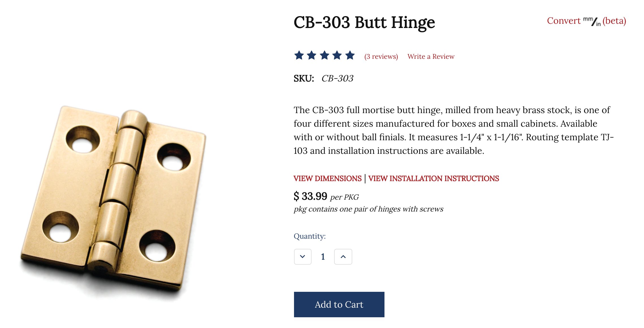The width and height of the screenshot is (644, 328).
Task: Toggle Convert units (beta)
Action: point(587,21)
